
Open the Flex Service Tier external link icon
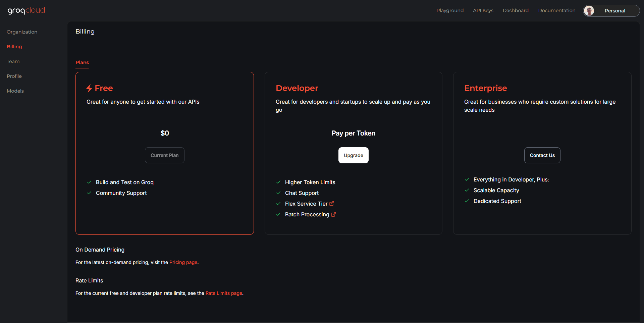332,204
